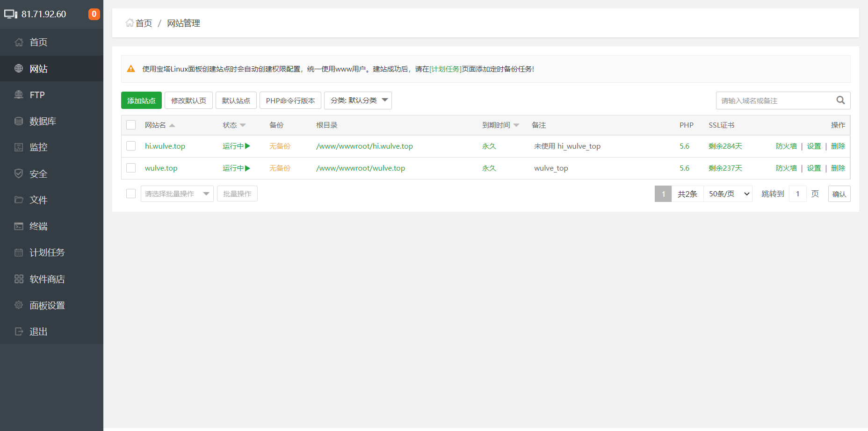Open the FTP management section

[x=37, y=94]
